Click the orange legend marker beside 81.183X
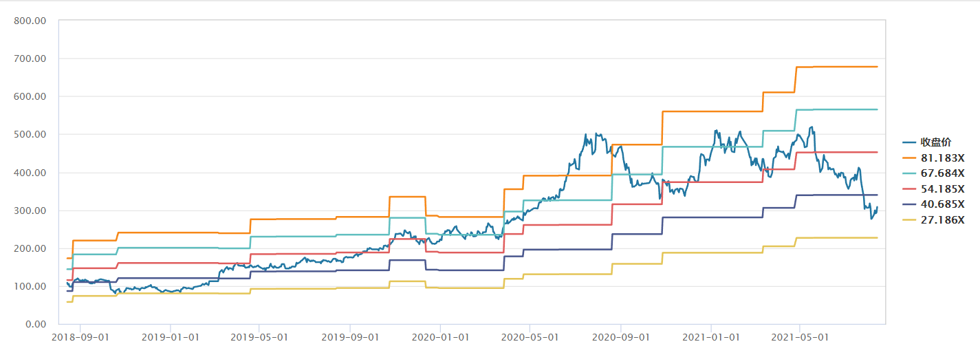The image size is (980, 355). [x=909, y=158]
